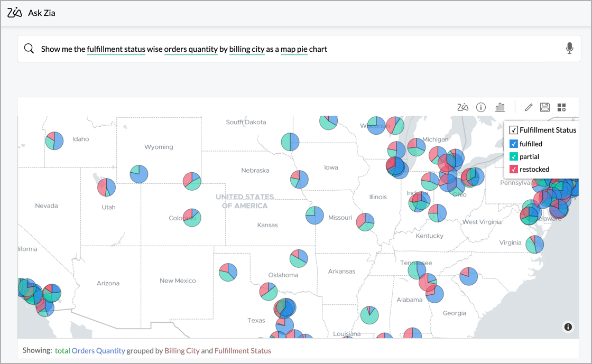The height and width of the screenshot is (364, 592).
Task: Toggle the fulfilled legend checkbox
Action: 513,144
